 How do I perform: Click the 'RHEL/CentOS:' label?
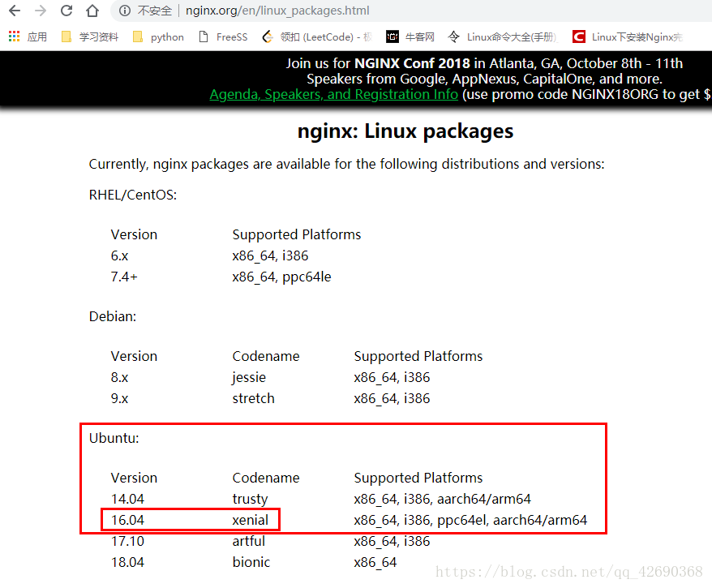(x=133, y=195)
